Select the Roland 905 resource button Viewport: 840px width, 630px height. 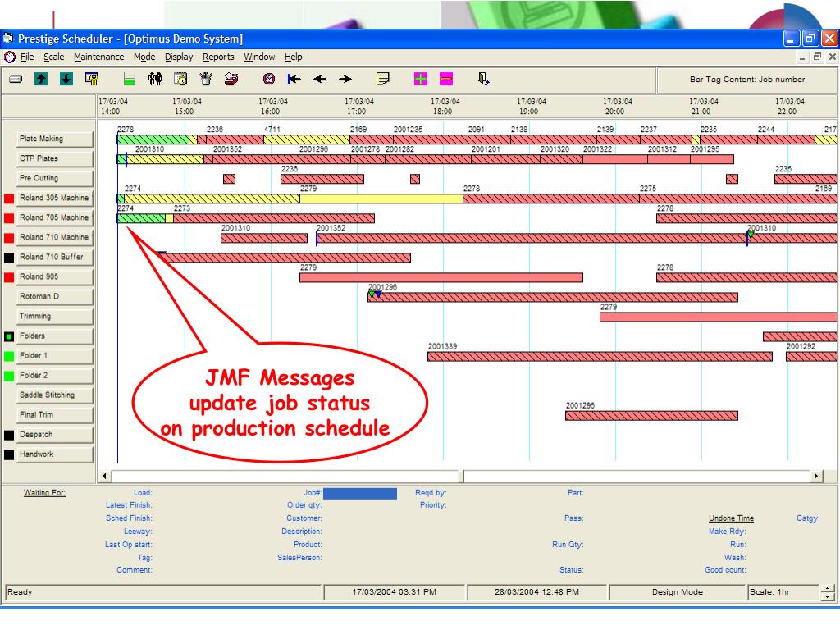(55, 277)
